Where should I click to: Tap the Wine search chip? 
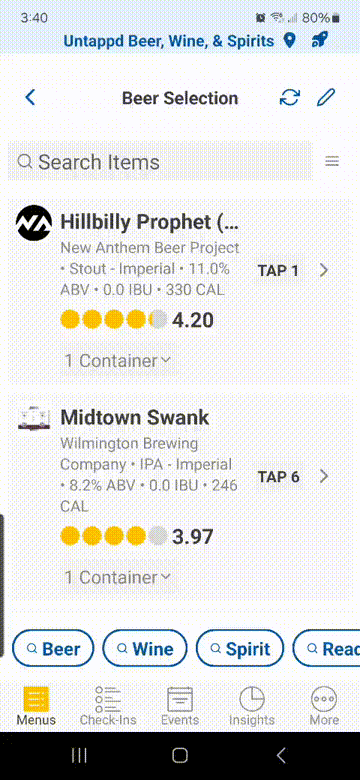145,648
